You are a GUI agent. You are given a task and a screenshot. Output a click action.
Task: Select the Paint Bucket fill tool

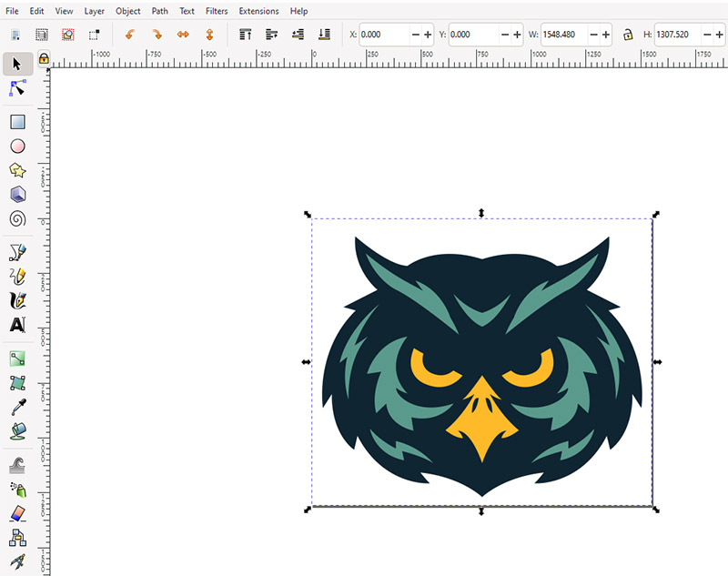pyautogui.click(x=17, y=431)
